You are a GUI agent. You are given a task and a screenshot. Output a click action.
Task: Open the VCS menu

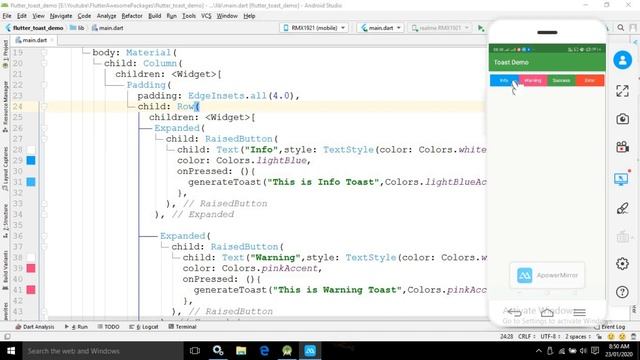click(x=206, y=16)
